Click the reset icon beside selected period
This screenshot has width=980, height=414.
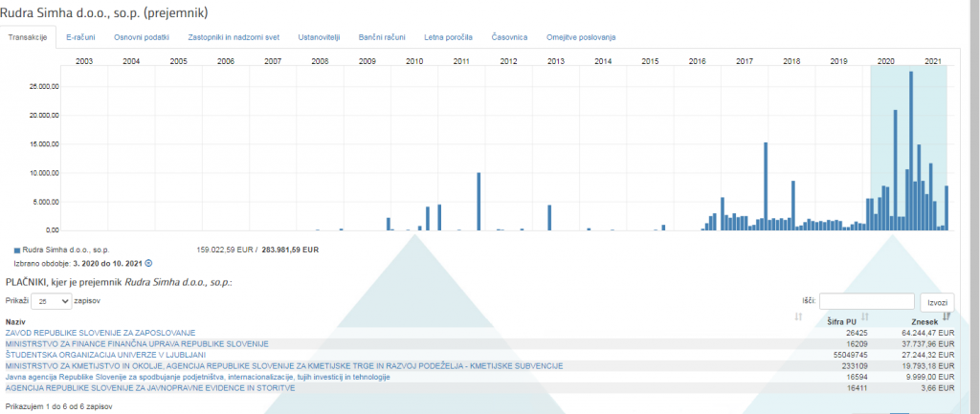coord(148,262)
